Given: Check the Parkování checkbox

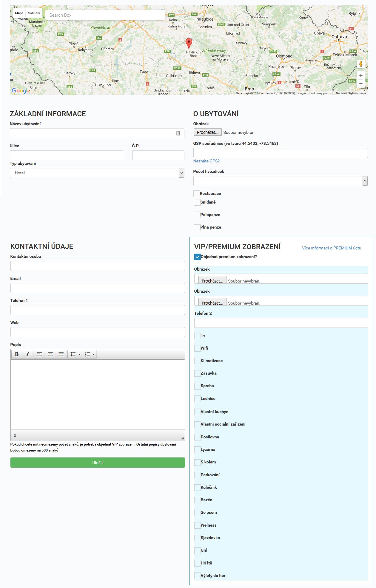Looking at the screenshot, I should [x=197, y=475].
